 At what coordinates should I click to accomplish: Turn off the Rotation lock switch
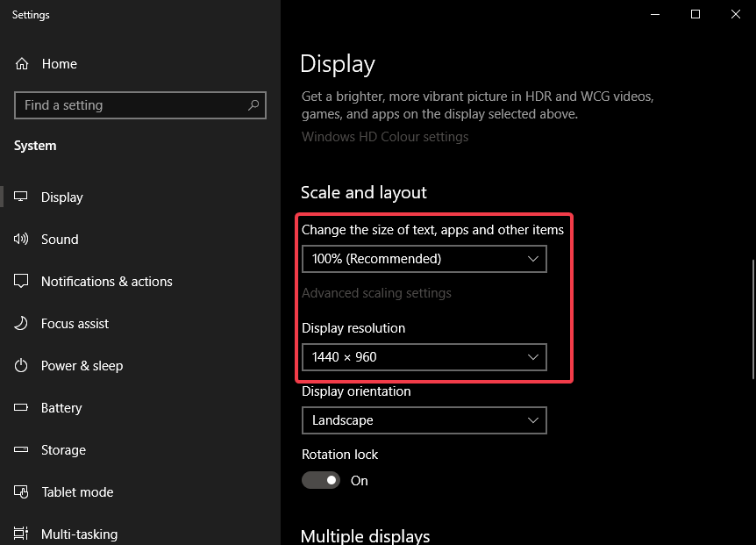click(321, 480)
